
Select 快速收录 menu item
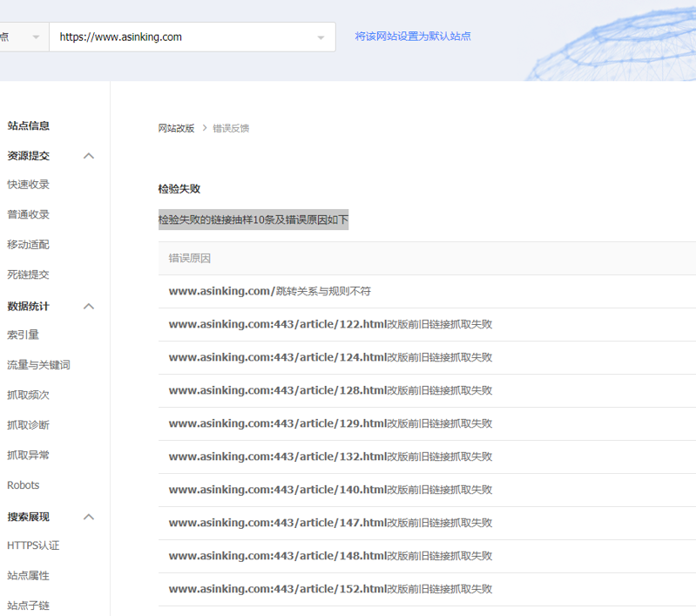click(x=29, y=185)
